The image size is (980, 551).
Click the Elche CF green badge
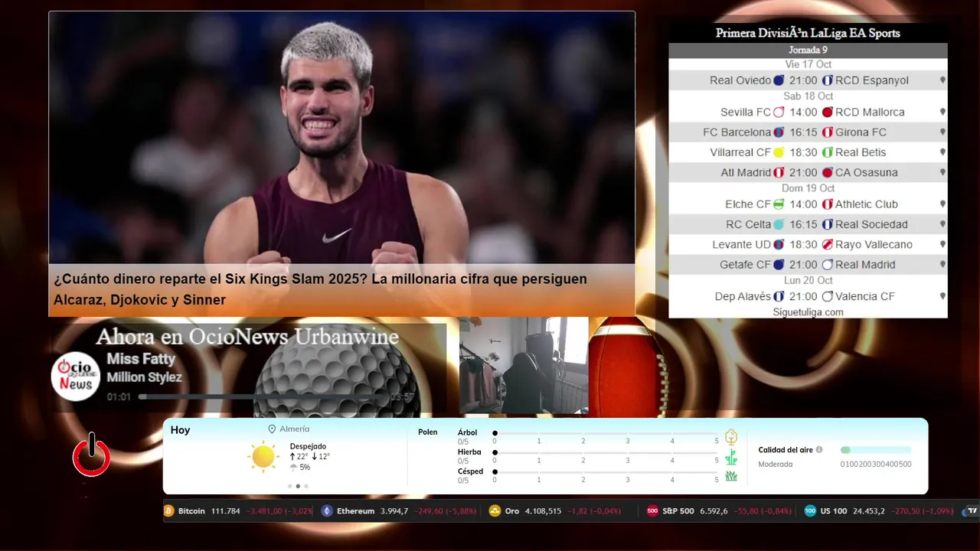click(x=779, y=204)
